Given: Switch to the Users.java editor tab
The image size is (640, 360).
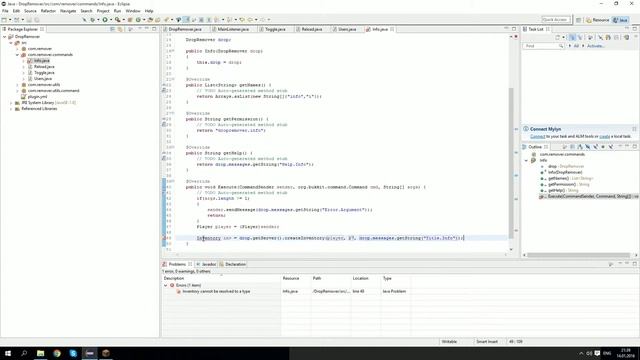Looking at the screenshot, I should coord(347,29).
